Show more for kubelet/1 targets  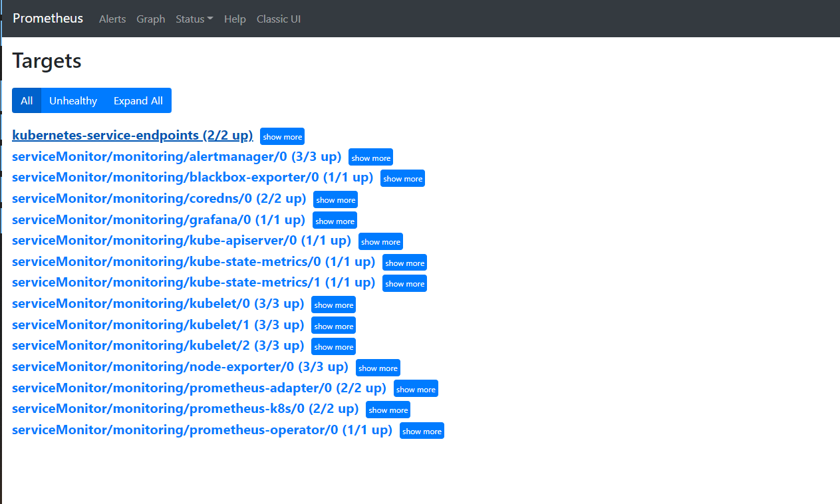coord(334,326)
